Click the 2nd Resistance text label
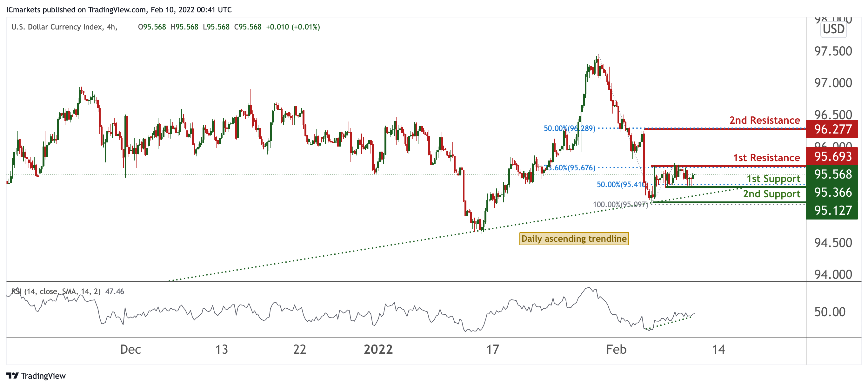Screen dimensions: 868x387 point(765,120)
